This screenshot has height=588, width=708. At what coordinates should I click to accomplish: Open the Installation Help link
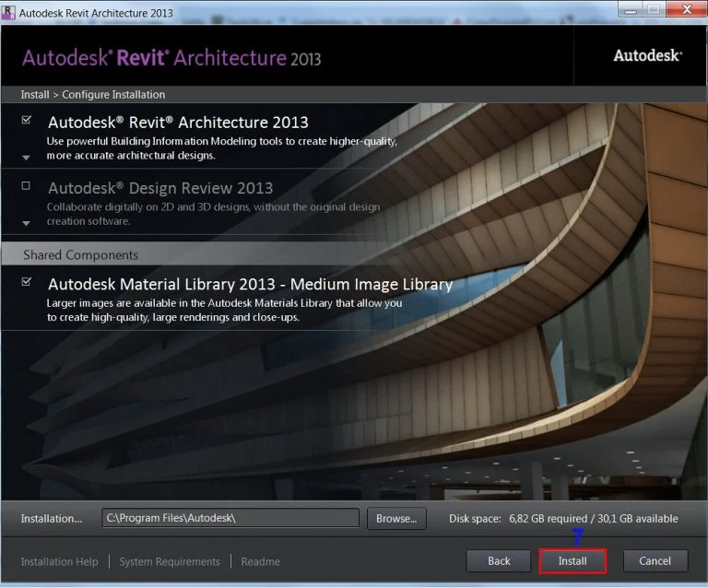pos(59,561)
